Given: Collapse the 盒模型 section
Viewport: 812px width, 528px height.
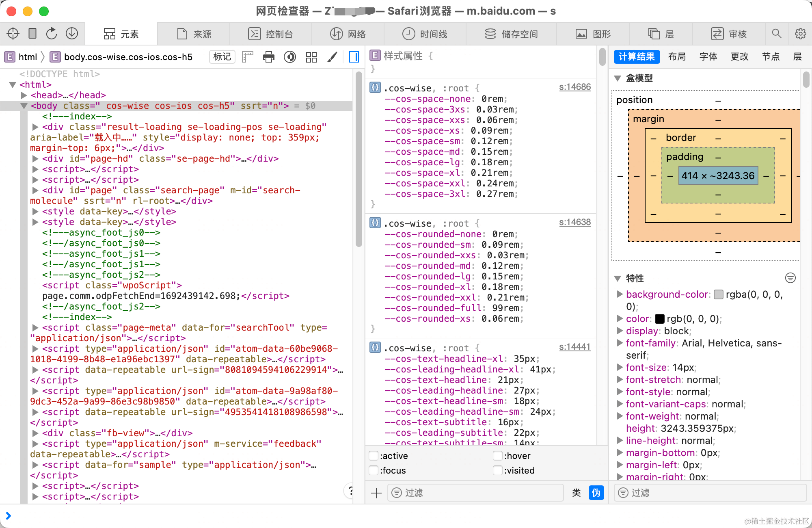Looking at the screenshot, I should coord(618,78).
